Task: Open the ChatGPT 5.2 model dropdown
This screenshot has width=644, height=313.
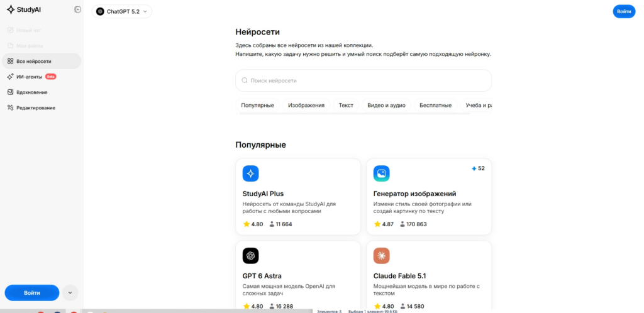Action: [x=121, y=11]
